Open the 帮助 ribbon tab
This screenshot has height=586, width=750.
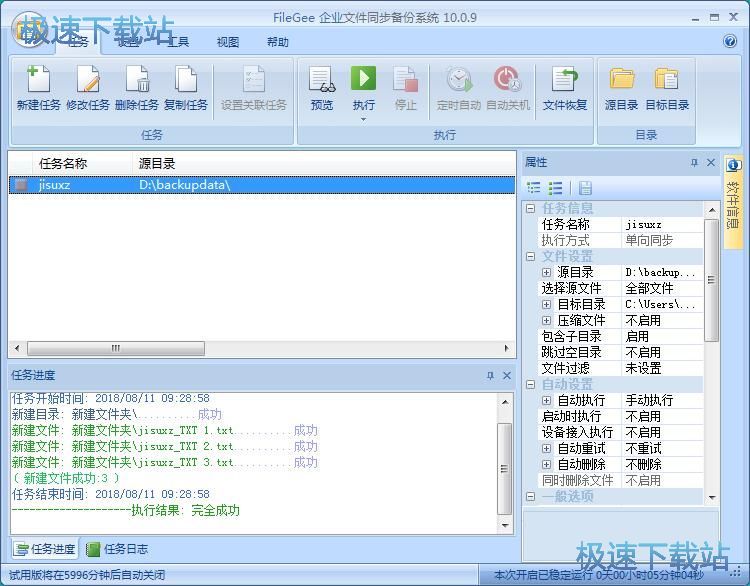(277, 42)
